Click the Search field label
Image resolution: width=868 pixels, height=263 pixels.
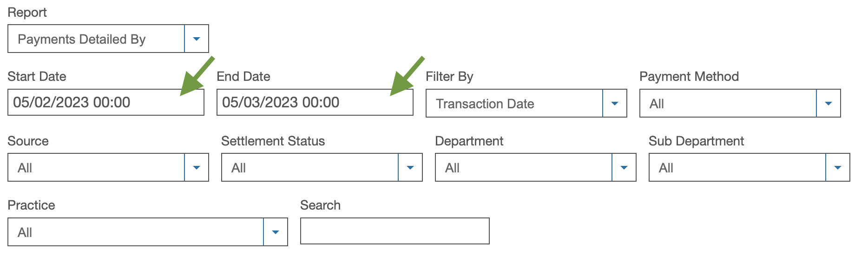coord(321,205)
